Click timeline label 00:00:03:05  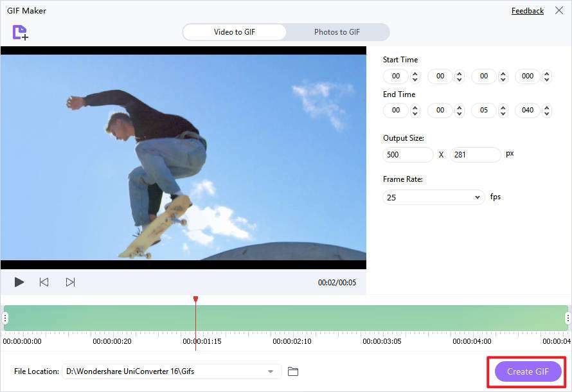(x=382, y=341)
